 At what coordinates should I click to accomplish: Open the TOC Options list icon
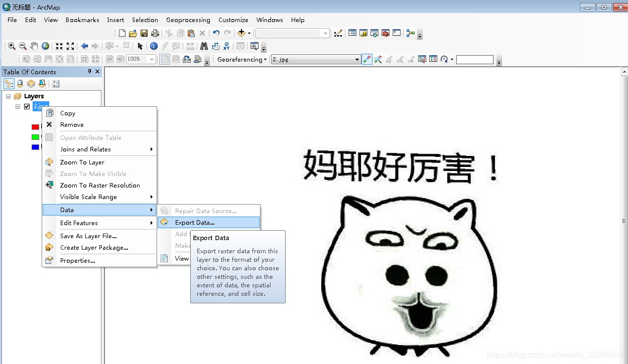coord(56,84)
